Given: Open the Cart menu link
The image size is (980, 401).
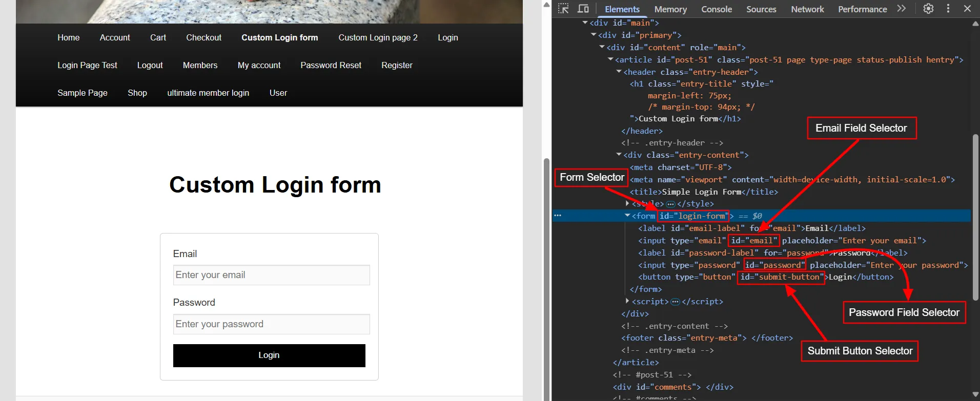Looking at the screenshot, I should pyautogui.click(x=158, y=37).
